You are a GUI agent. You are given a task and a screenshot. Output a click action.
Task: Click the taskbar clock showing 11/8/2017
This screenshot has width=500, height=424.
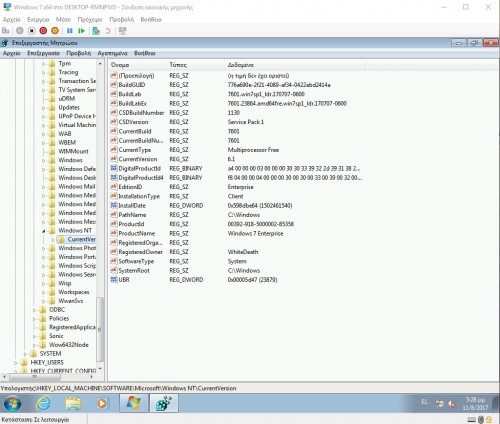coord(475,403)
